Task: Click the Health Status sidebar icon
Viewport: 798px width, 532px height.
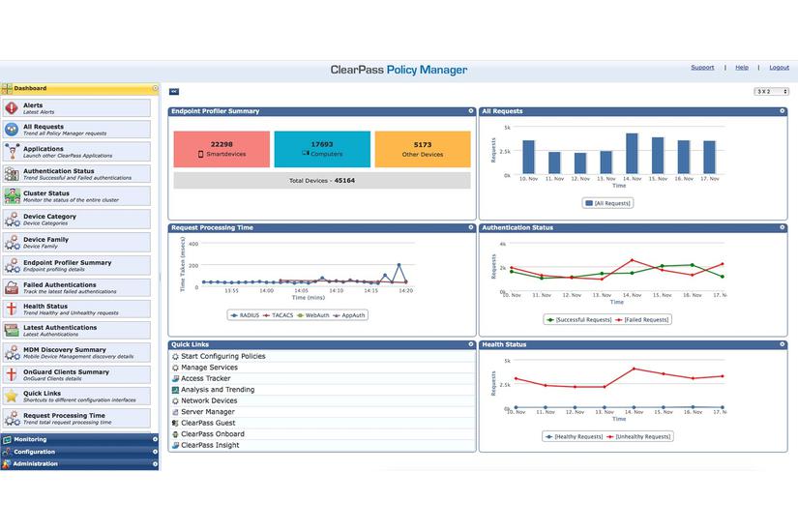Action: (x=12, y=310)
